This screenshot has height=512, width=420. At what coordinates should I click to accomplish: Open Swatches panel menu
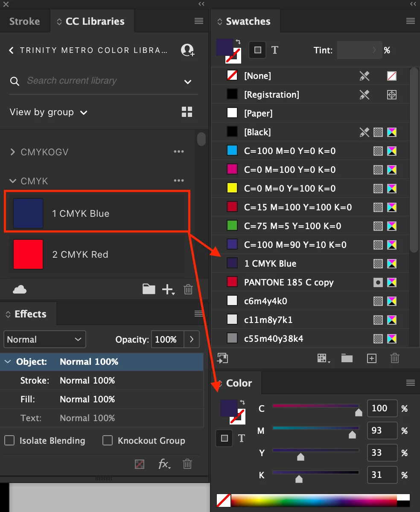(411, 21)
